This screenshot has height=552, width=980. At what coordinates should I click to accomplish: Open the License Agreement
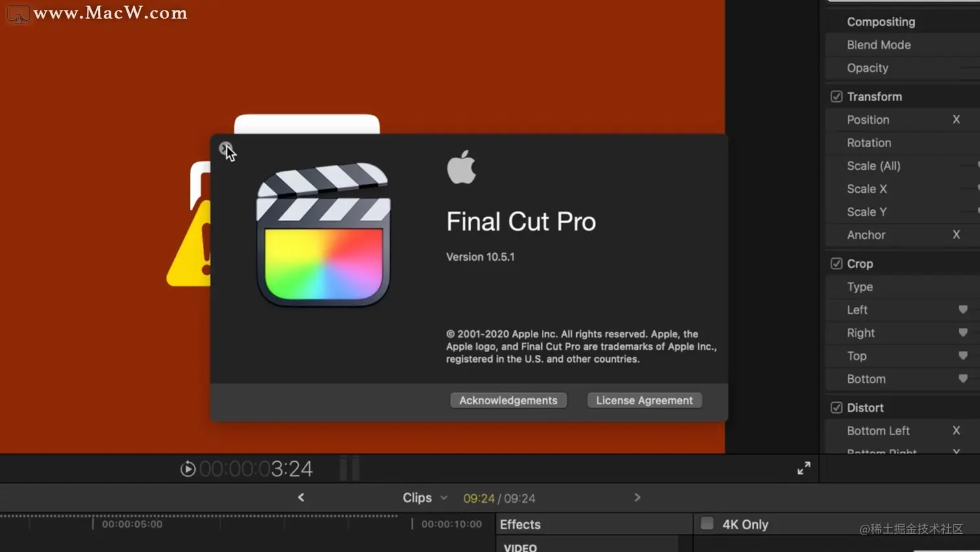pos(644,400)
